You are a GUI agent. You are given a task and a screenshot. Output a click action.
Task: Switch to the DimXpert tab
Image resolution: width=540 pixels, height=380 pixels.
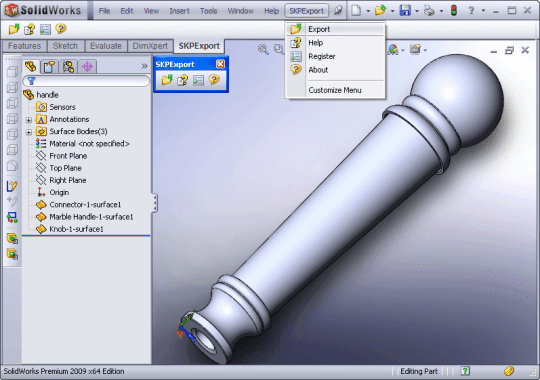point(150,46)
